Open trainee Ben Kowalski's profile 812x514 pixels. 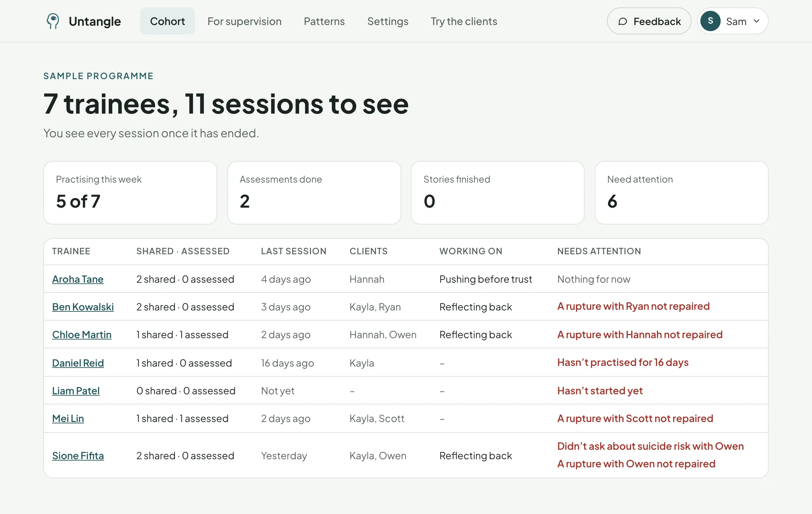[83, 307]
